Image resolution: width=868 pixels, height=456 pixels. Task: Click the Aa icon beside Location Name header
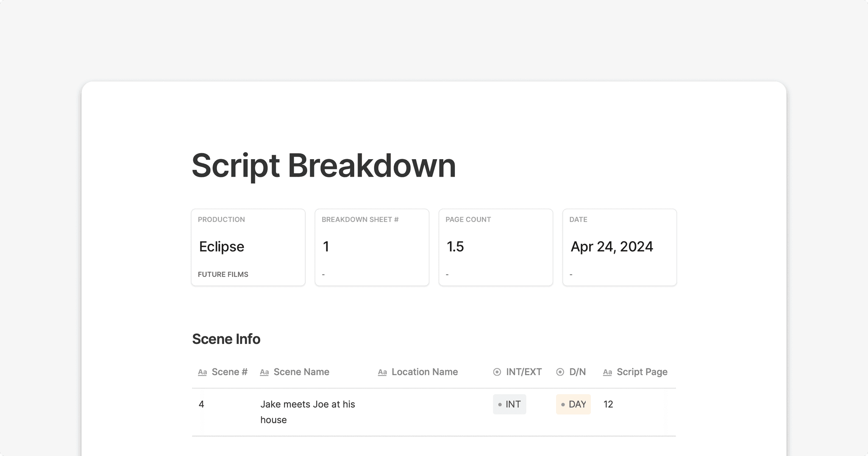pos(382,372)
